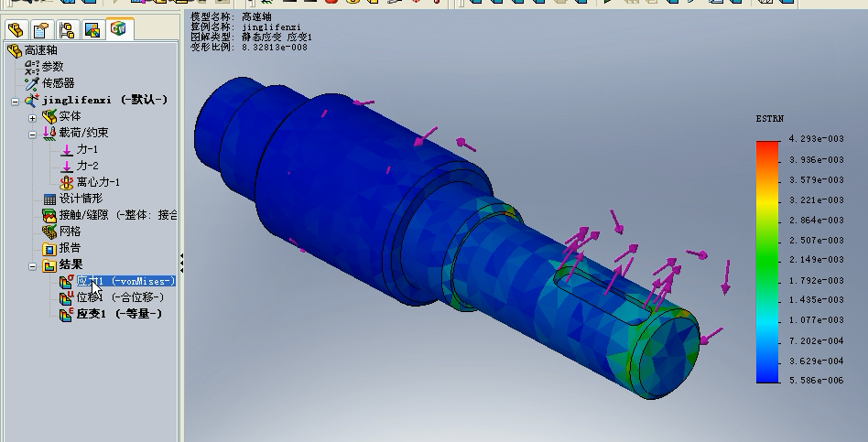
Task: Click legend value 3.936e-003
Action: point(816,160)
